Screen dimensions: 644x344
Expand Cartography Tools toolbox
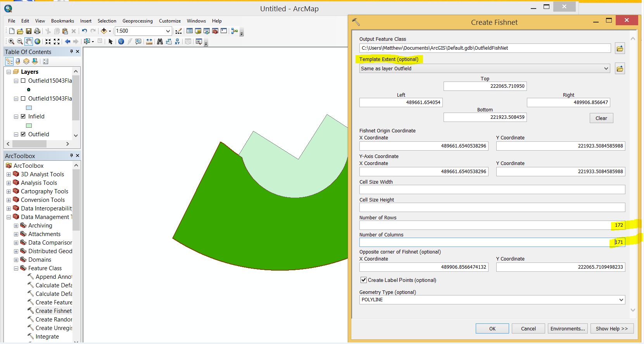[9, 191]
